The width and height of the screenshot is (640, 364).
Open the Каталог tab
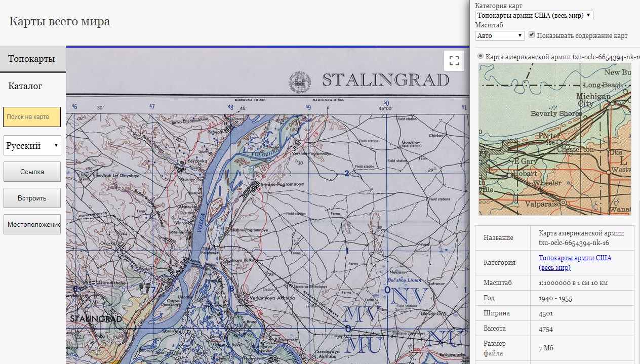coord(25,86)
